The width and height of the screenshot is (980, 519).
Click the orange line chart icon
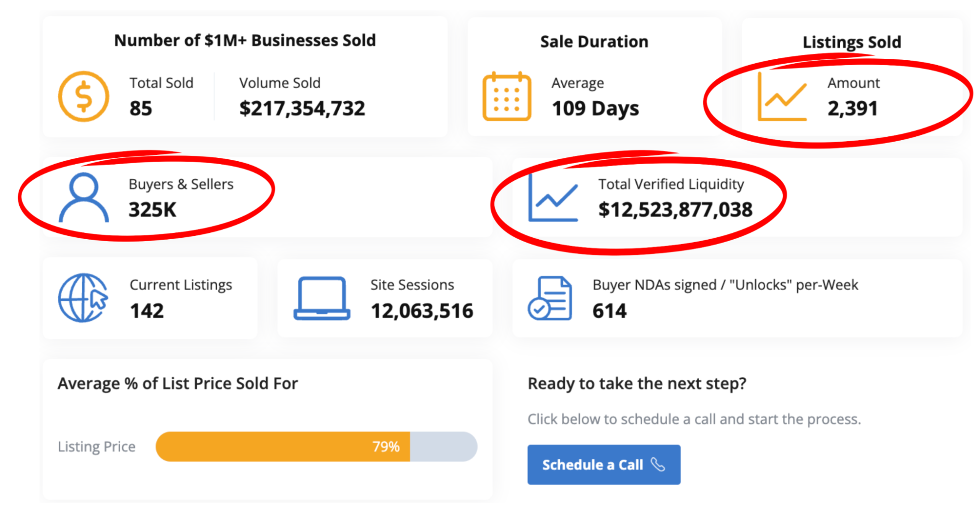pyautogui.click(x=782, y=97)
